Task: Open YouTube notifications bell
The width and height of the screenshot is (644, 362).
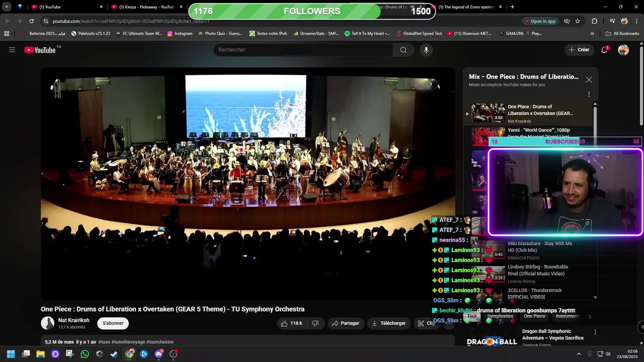Action: coord(604,50)
